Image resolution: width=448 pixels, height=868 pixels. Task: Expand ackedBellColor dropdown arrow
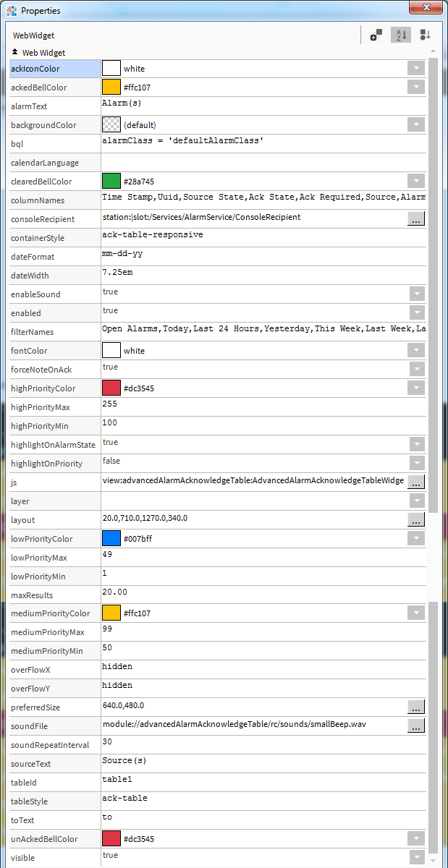(x=416, y=87)
